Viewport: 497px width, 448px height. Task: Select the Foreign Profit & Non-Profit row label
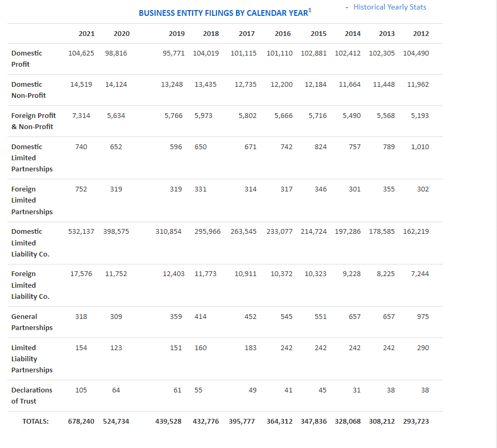point(33,121)
